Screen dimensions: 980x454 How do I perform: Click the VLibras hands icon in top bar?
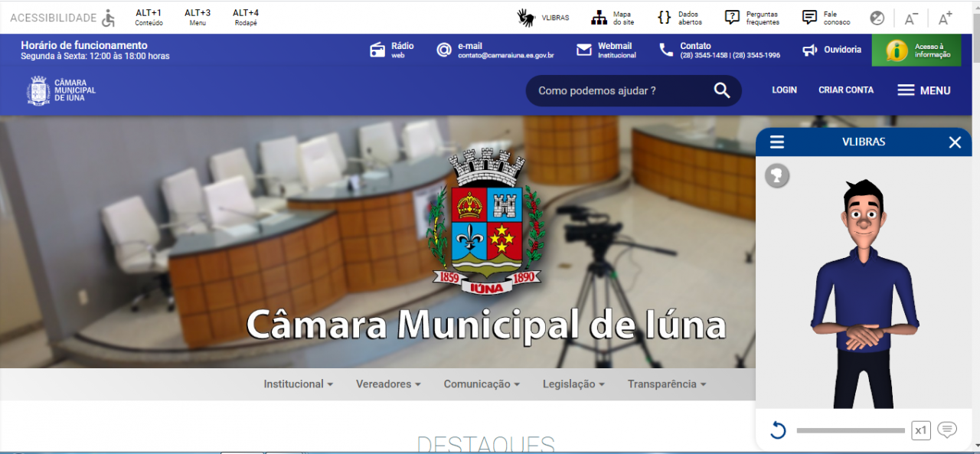[525, 18]
